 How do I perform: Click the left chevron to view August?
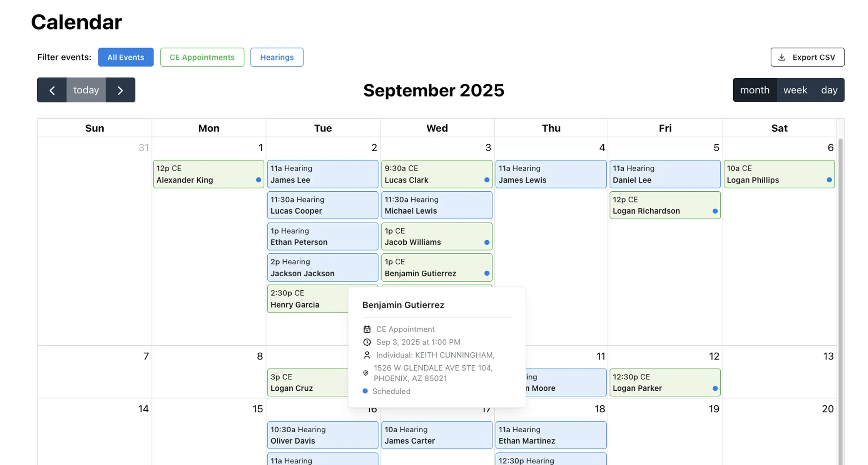tap(52, 90)
